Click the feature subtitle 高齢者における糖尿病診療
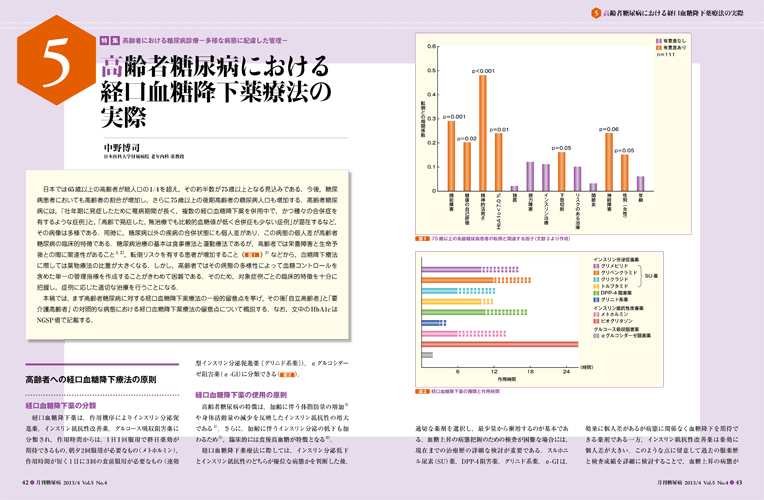Screen dimensions: 764x500 (205, 40)
